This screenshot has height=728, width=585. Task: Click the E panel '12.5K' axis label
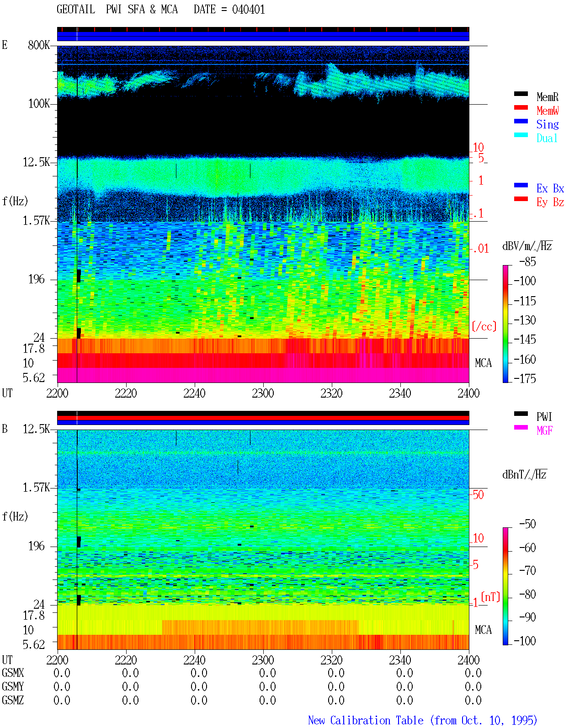[36, 162]
